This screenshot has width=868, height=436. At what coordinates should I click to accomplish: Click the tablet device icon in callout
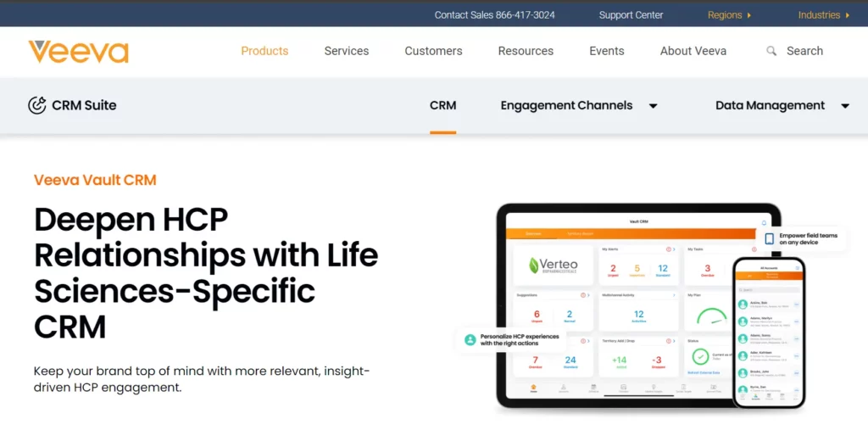[x=770, y=238]
